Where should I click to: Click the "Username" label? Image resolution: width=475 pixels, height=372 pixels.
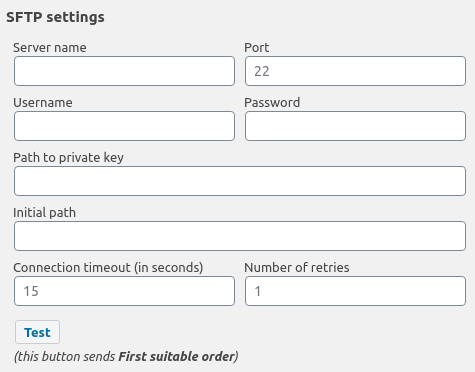[43, 103]
